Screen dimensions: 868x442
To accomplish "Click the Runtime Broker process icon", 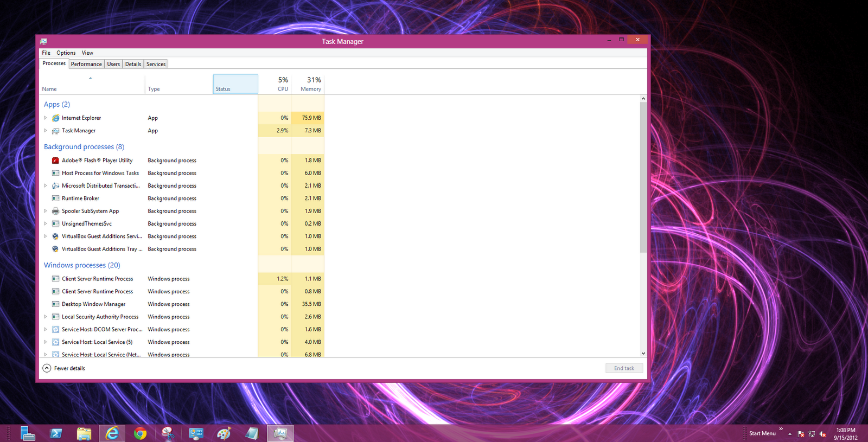I will [x=55, y=198].
